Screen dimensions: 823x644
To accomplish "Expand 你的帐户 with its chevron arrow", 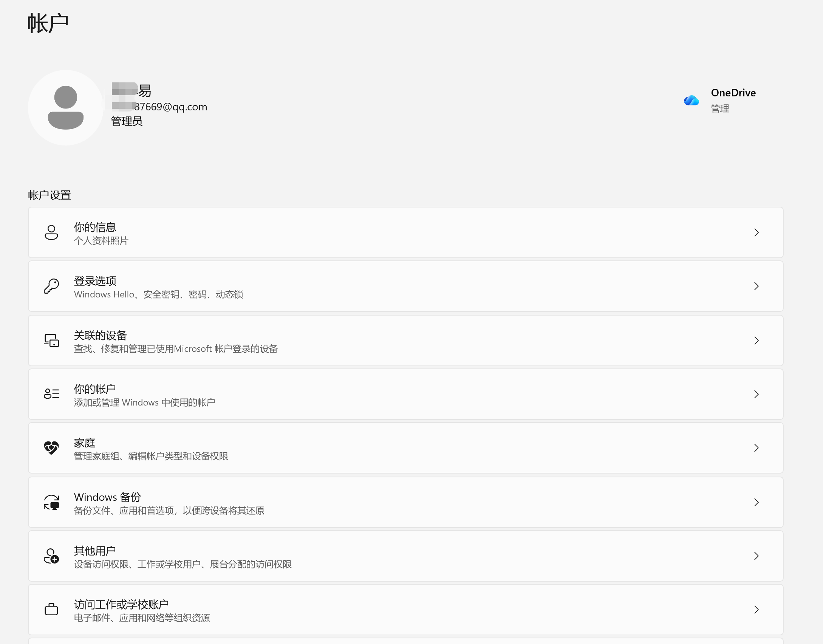I will tap(756, 394).
